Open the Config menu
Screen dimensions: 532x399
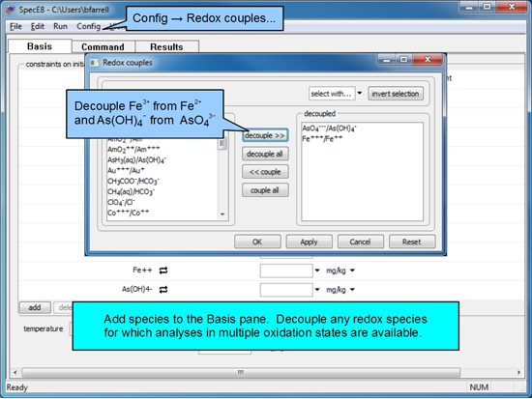[88, 26]
